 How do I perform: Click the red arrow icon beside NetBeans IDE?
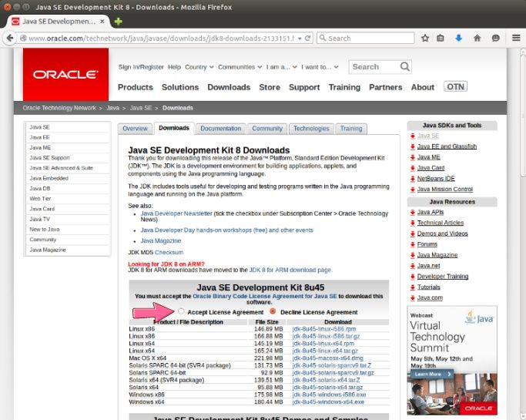click(413, 179)
